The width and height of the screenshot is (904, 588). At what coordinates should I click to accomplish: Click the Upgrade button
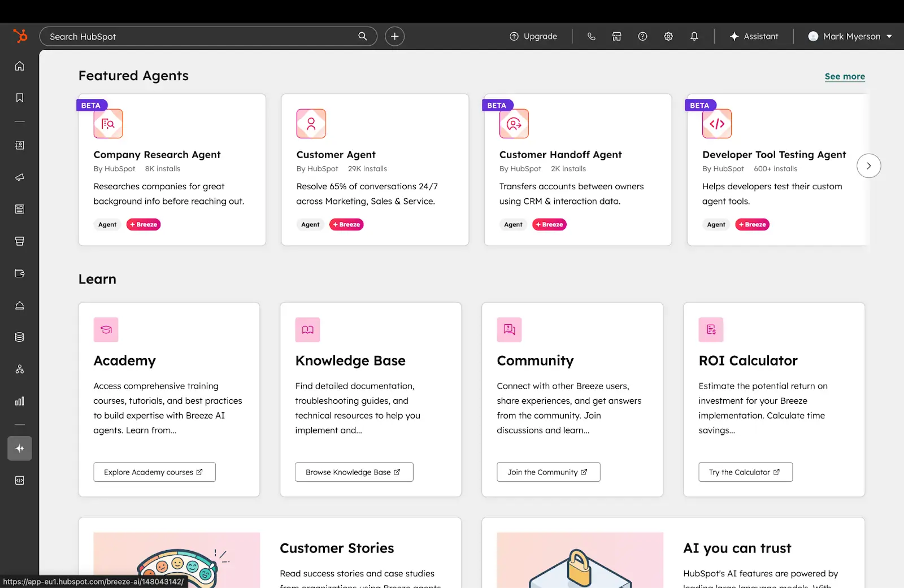coord(533,36)
